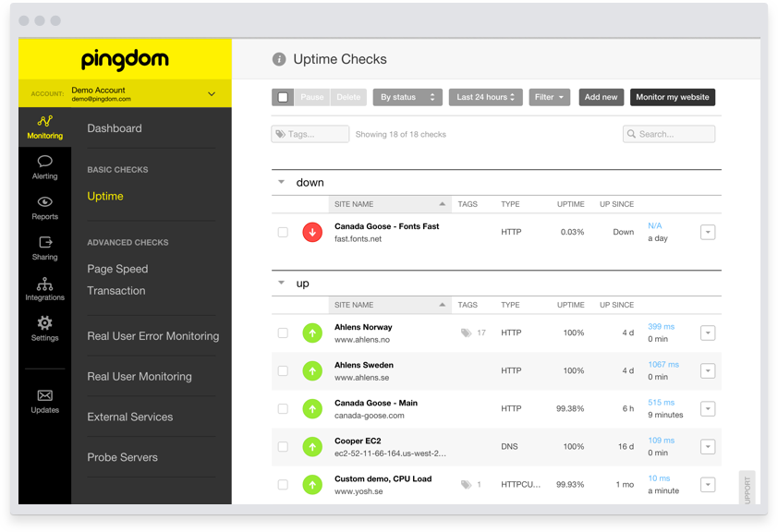Click the 399 ms response time link

coord(661,326)
